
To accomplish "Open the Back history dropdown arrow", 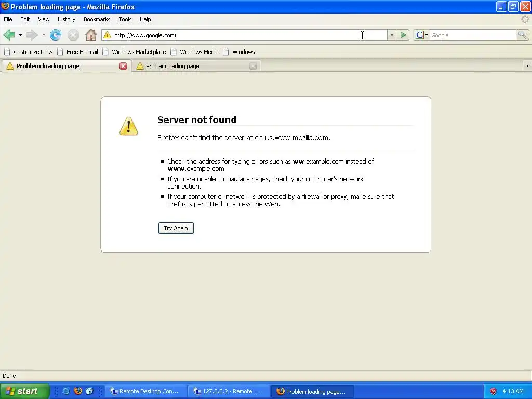I will coord(20,35).
